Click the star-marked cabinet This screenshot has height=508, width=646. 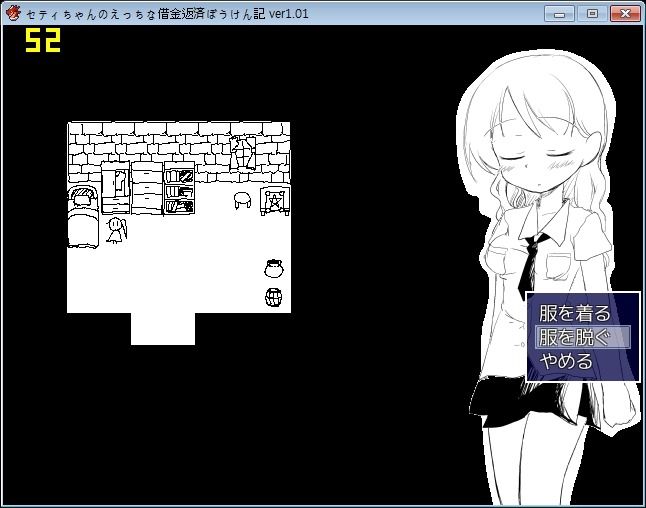point(275,201)
